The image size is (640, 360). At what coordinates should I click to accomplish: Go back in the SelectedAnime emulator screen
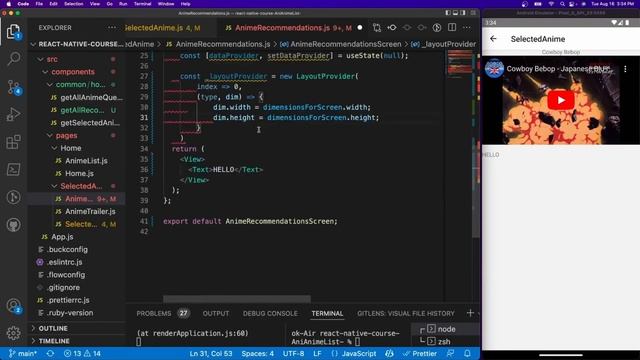pyautogui.click(x=493, y=39)
